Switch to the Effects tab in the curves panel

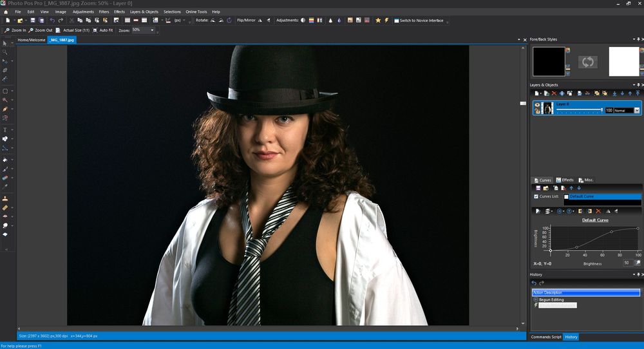coord(565,180)
